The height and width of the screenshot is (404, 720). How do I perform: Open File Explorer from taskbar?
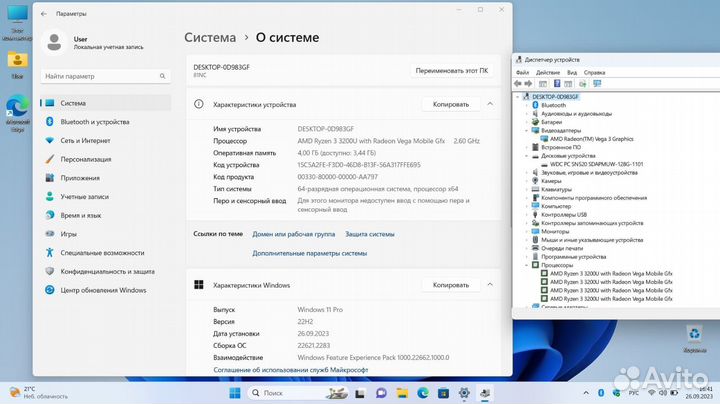pyautogui.click(x=402, y=393)
